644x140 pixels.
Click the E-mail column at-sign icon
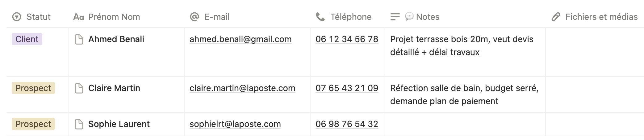pos(194,17)
